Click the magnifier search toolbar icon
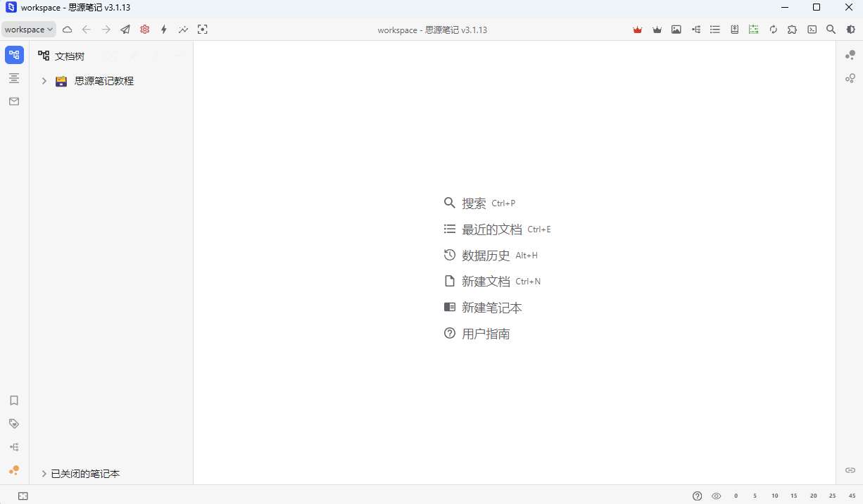 coord(831,30)
